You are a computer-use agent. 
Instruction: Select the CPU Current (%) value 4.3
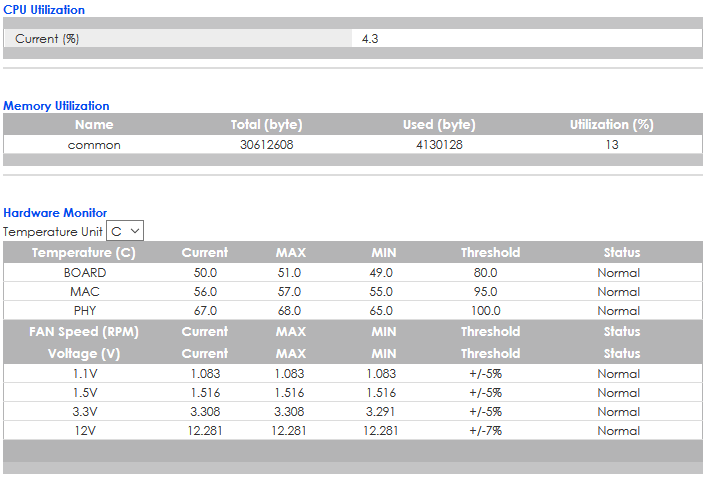pos(369,39)
